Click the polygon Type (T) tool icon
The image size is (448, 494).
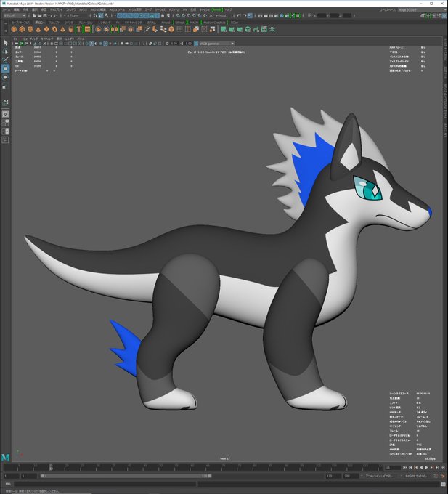79,29
